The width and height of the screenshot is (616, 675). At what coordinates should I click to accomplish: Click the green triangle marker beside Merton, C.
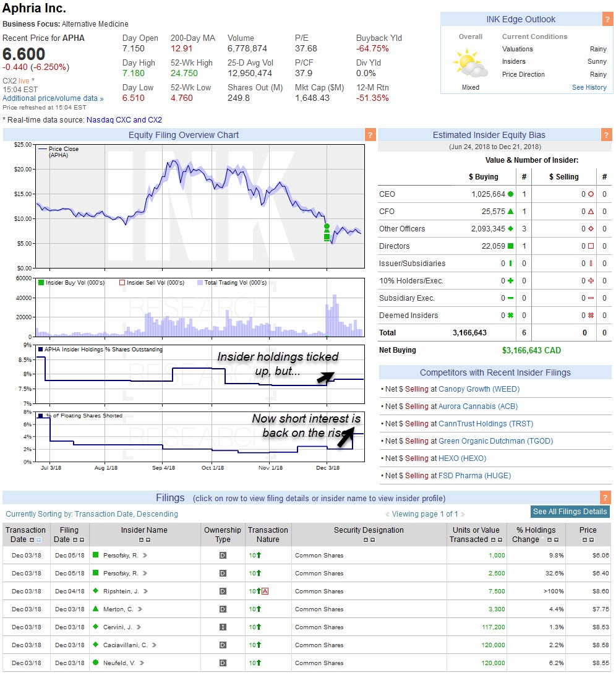(x=96, y=609)
